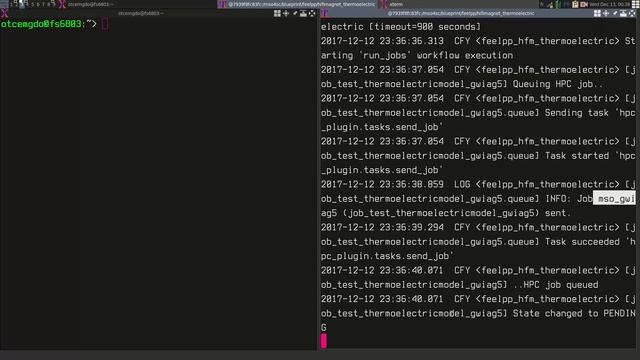Click the 'INFO: Job' text

569,199
